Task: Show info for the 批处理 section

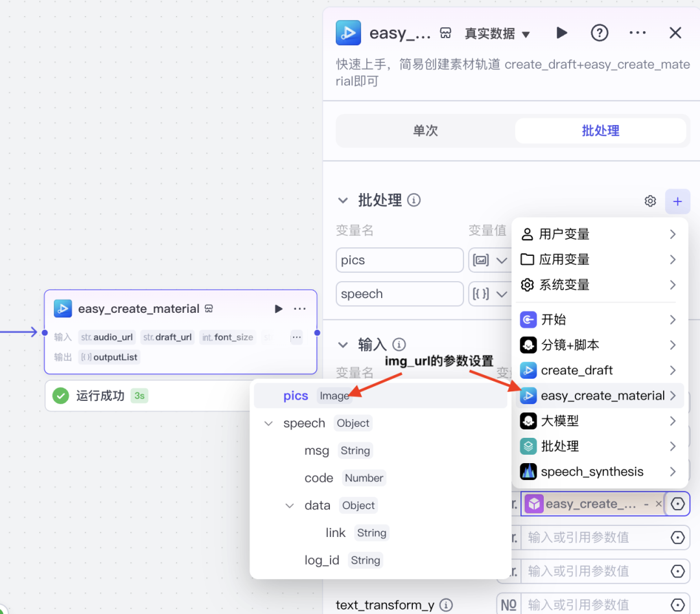Action: [414, 200]
